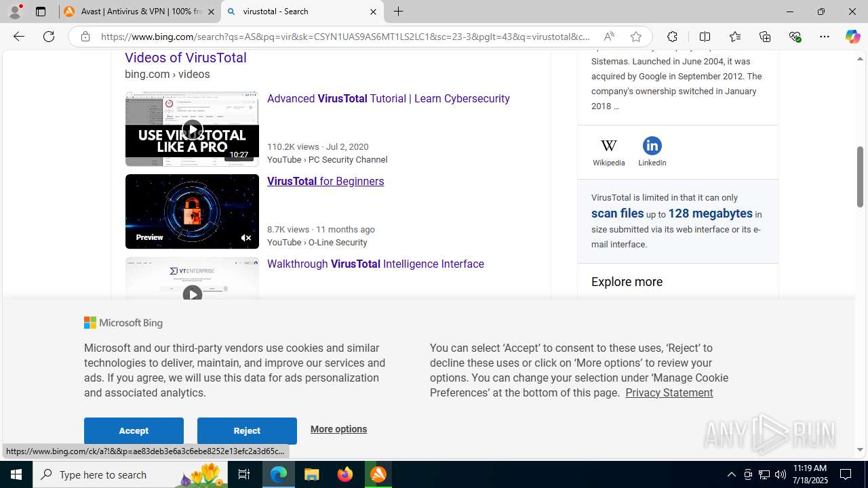This screenshot has width=868, height=488.
Task: Open Avast from the taskbar
Action: (x=378, y=474)
